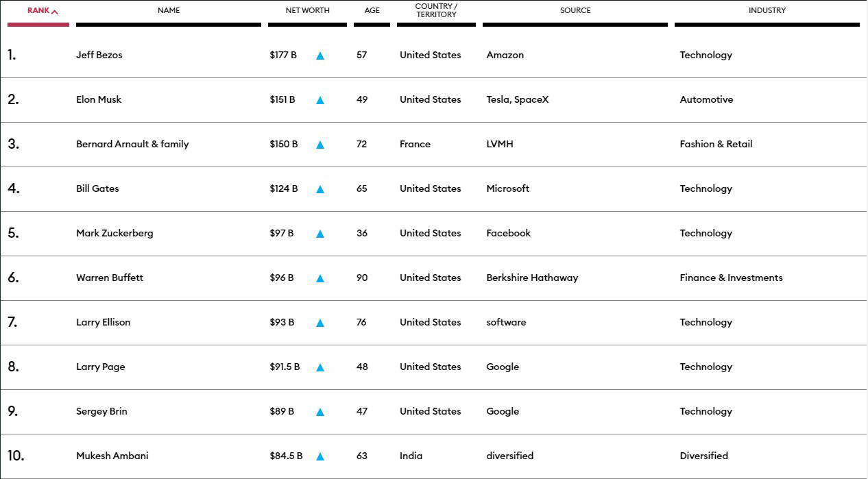Open Elon Musk's profile link
Screen dimensions: 868x479
[x=99, y=99]
